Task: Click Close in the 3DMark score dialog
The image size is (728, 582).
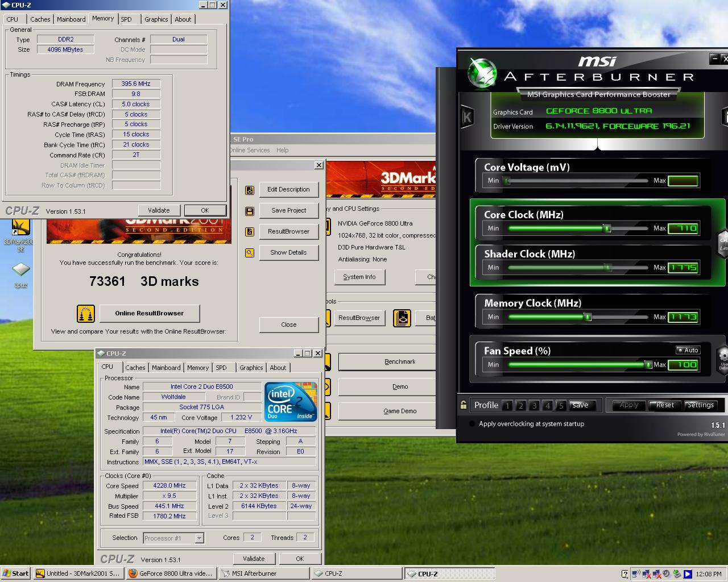Action: coord(288,325)
